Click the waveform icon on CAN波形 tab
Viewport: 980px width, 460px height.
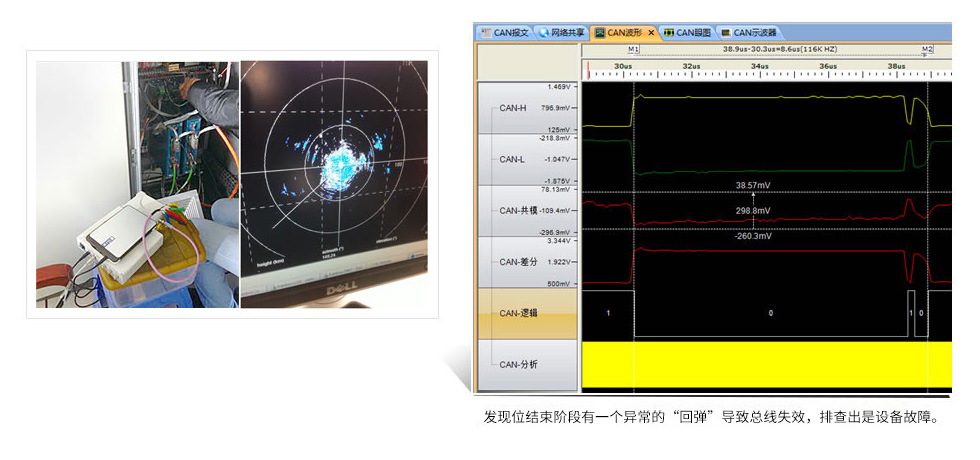pyautogui.click(x=599, y=32)
